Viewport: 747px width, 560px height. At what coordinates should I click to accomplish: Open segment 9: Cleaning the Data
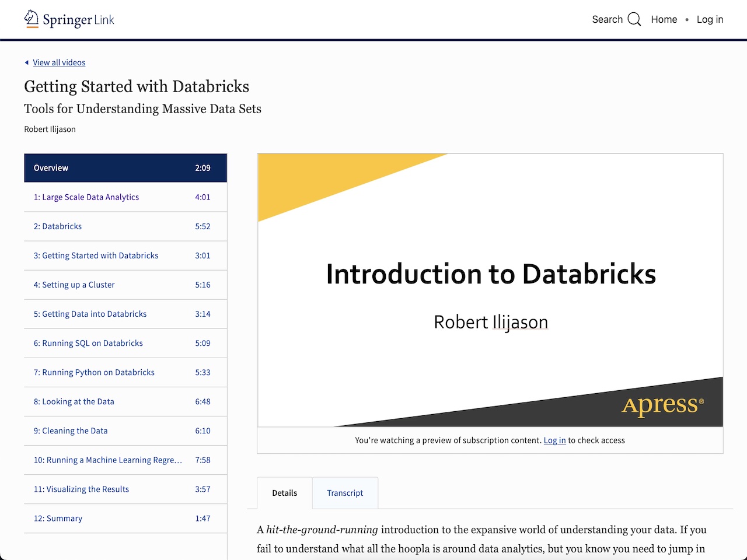coord(125,430)
